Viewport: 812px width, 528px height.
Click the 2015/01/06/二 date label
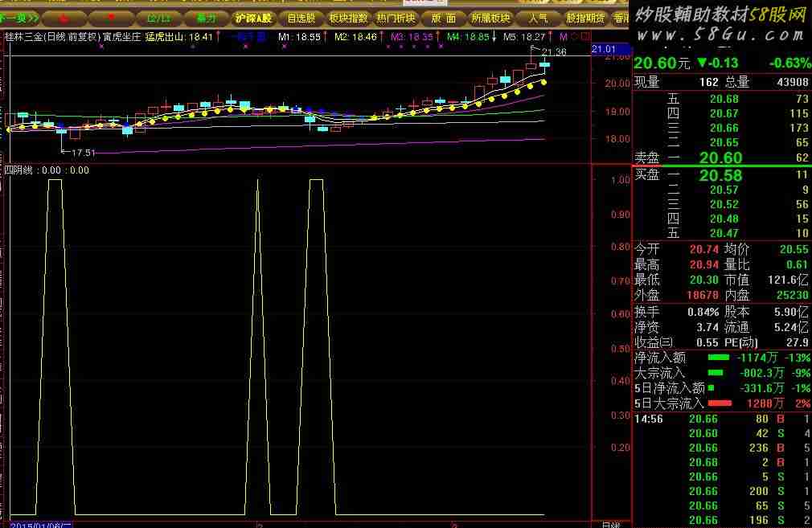(x=41, y=525)
